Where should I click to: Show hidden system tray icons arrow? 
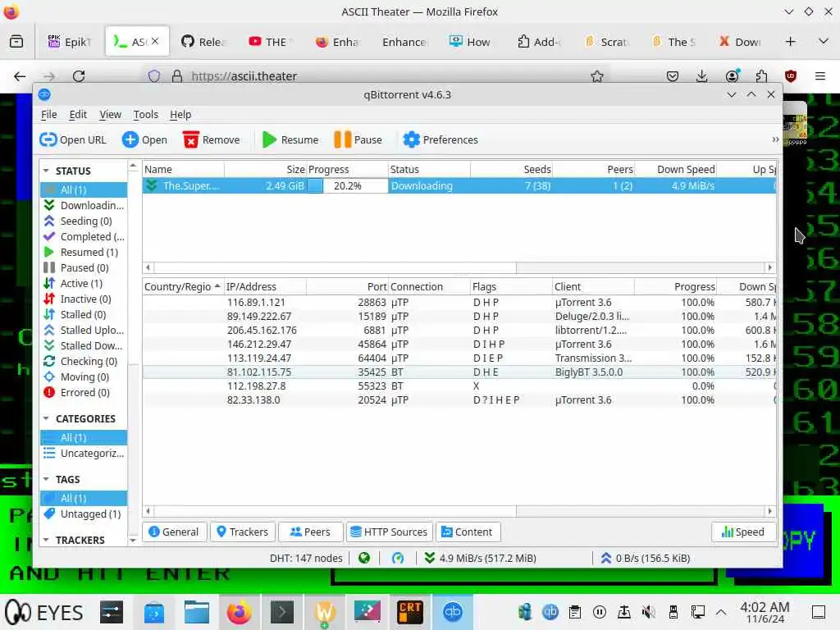point(721,612)
